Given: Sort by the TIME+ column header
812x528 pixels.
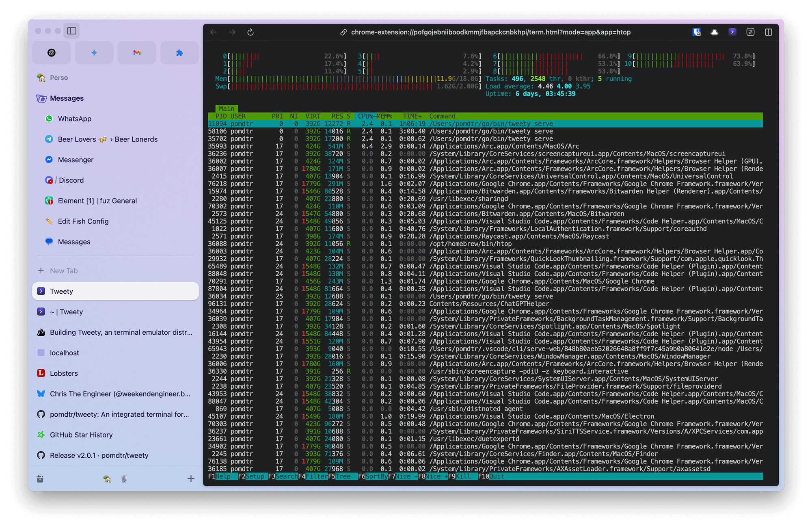Looking at the screenshot, I should point(412,116).
